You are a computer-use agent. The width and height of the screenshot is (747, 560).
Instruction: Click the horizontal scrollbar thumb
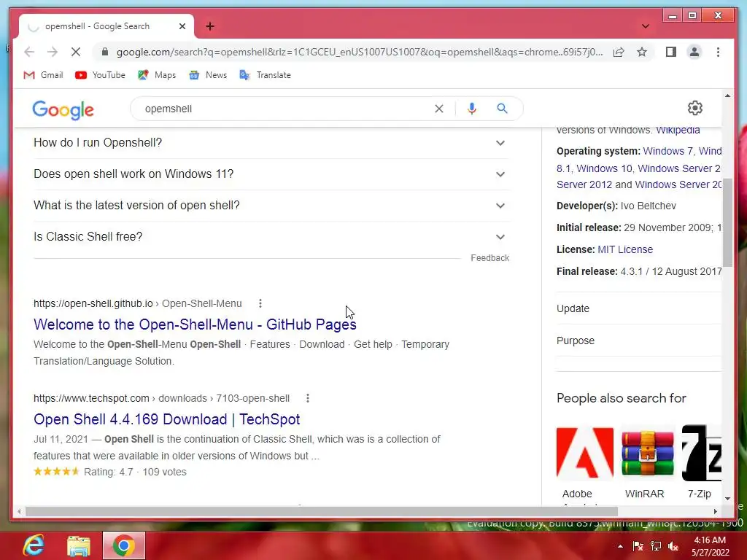[322, 511]
